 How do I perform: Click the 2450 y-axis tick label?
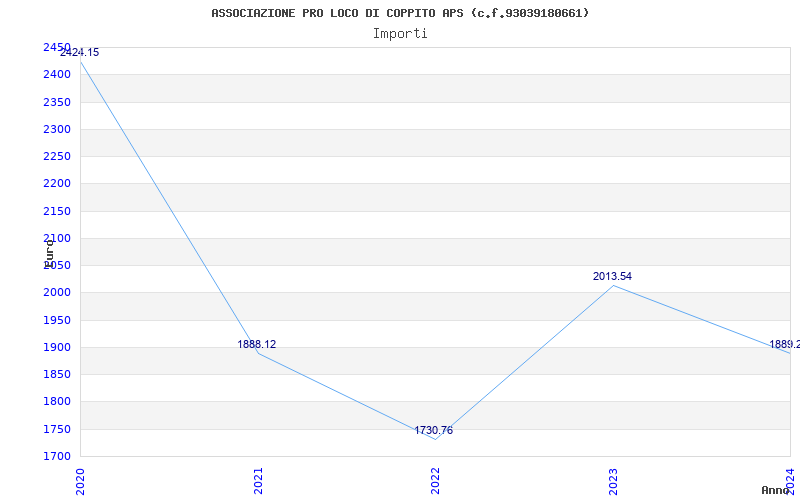pyautogui.click(x=57, y=47)
